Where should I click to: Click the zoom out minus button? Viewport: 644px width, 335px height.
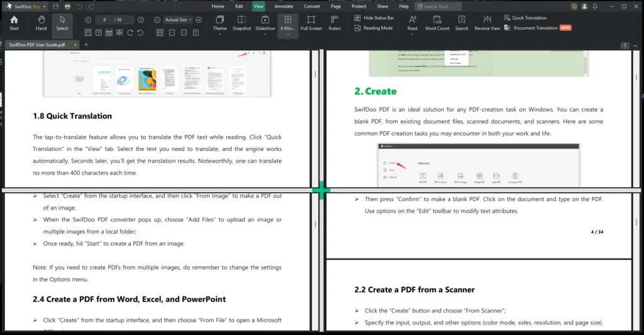coord(157,20)
